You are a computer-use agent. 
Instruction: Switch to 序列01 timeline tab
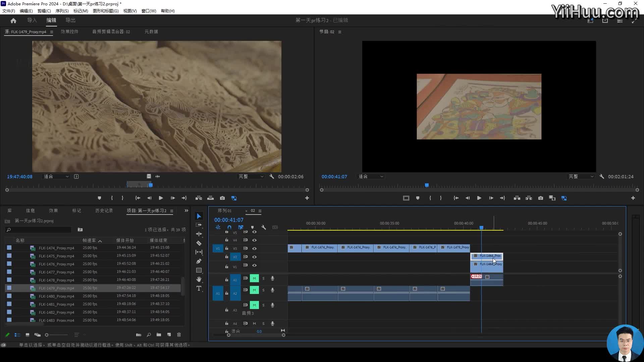pyautogui.click(x=224, y=210)
